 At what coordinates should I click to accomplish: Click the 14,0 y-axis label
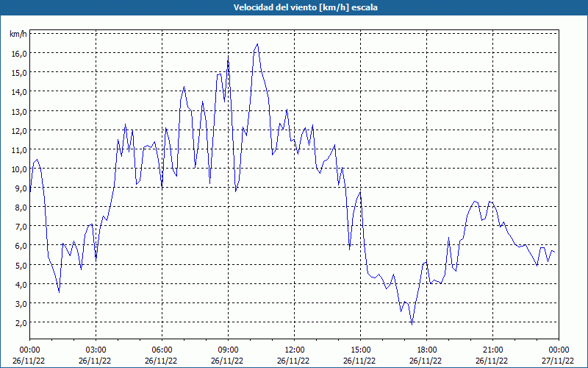(19, 91)
